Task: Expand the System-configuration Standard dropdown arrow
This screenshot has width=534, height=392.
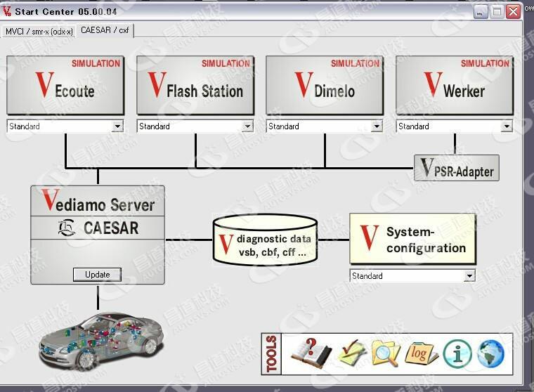Action: (x=469, y=276)
